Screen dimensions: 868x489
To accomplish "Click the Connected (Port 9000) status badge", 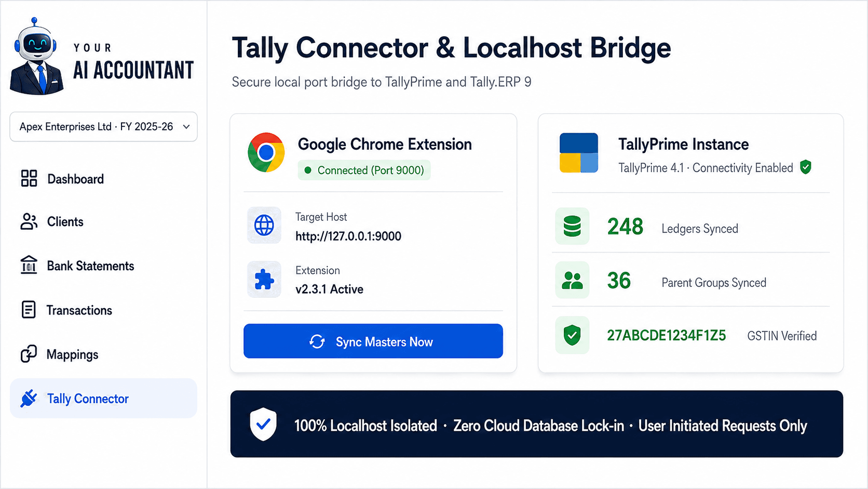I will click(364, 170).
